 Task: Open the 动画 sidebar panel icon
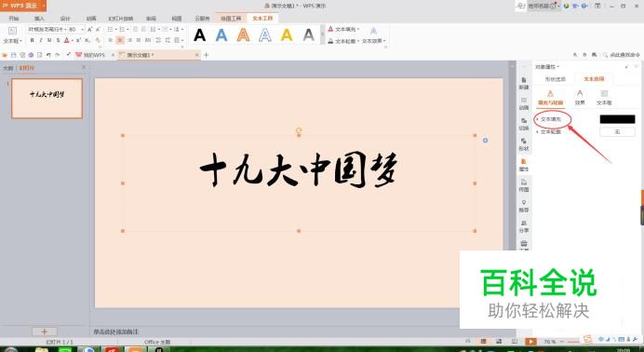(x=524, y=103)
